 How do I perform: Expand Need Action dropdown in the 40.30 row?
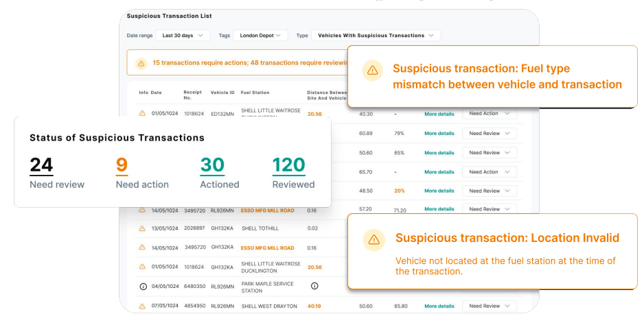click(x=489, y=114)
